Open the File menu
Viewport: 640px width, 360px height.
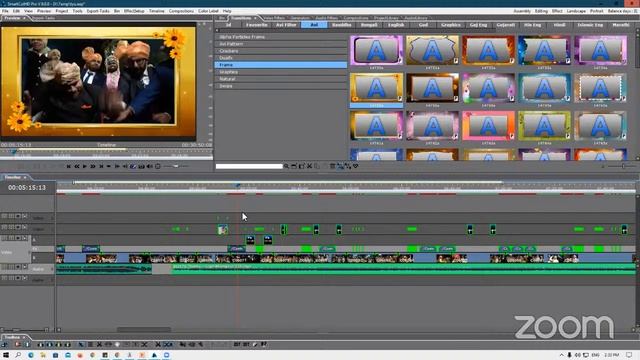[5, 11]
